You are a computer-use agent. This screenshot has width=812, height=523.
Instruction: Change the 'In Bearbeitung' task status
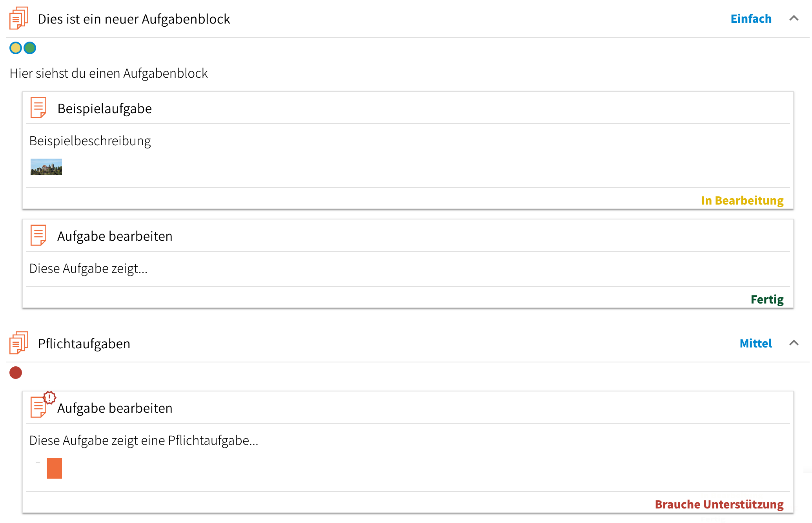(742, 201)
